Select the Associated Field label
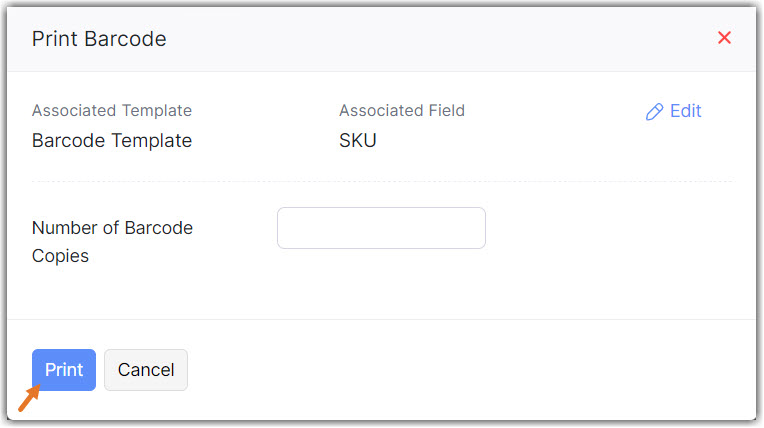Viewport: 764px width, 428px height. tap(402, 111)
